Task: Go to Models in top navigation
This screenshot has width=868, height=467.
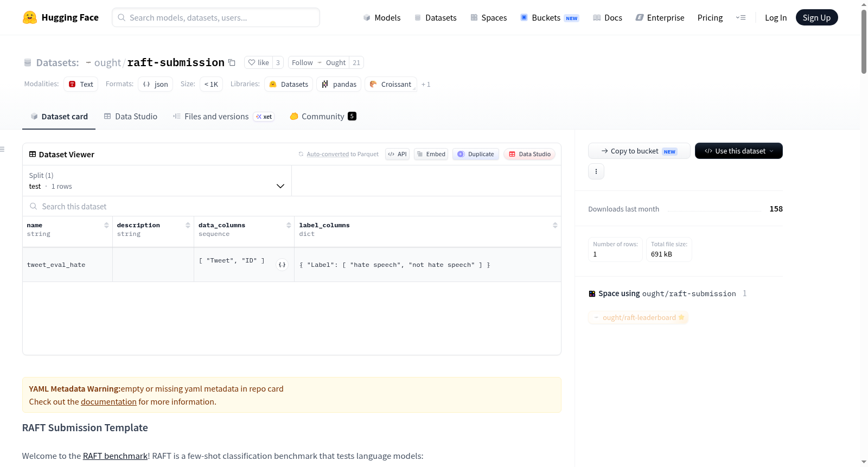Action: tap(382, 17)
